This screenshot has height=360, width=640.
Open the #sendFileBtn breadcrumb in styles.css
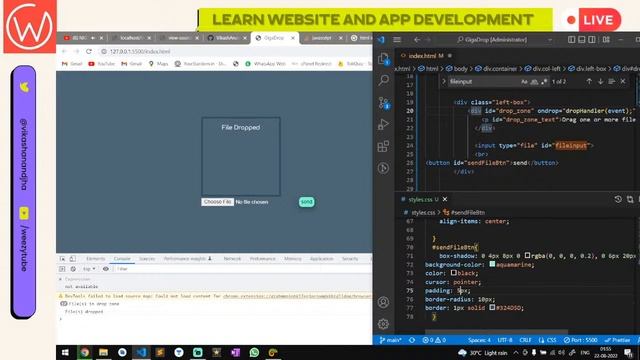pyautogui.click(x=464, y=212)
